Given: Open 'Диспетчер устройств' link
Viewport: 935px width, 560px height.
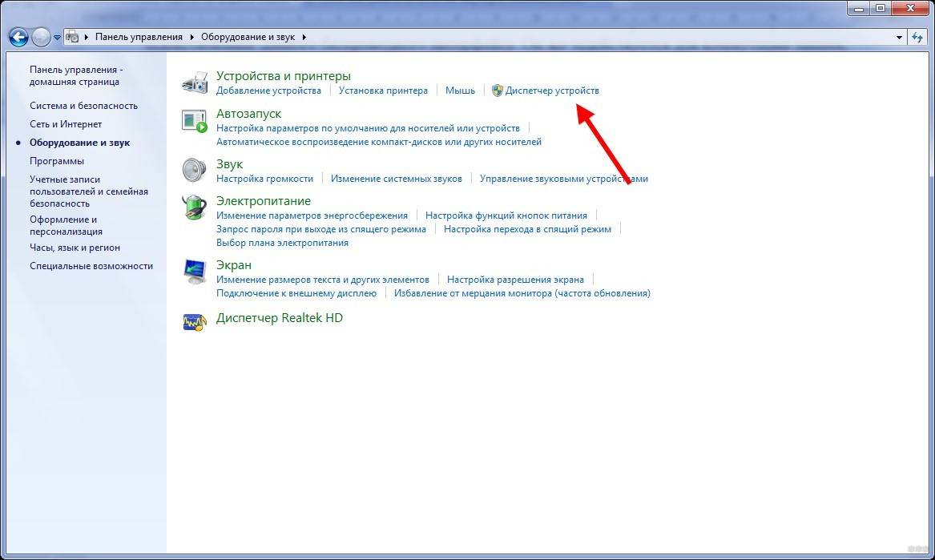Looking at the screenshot, I should [x=551, y=91].
